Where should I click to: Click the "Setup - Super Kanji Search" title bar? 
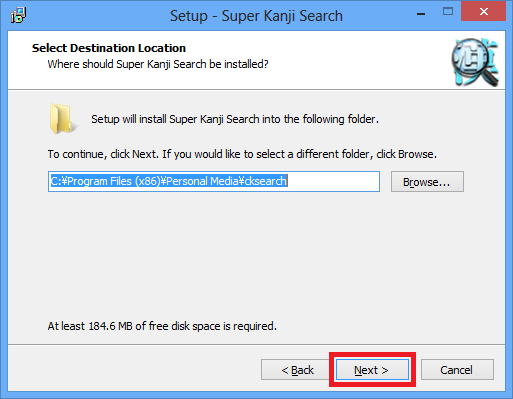point(256,16)
